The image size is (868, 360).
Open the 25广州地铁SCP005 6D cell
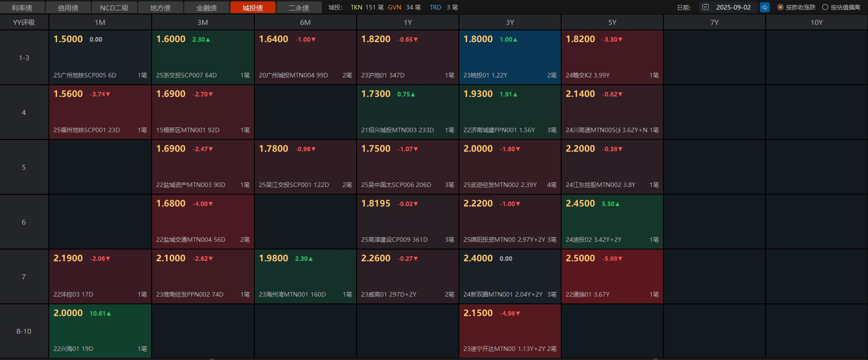(x=100, y=58)
